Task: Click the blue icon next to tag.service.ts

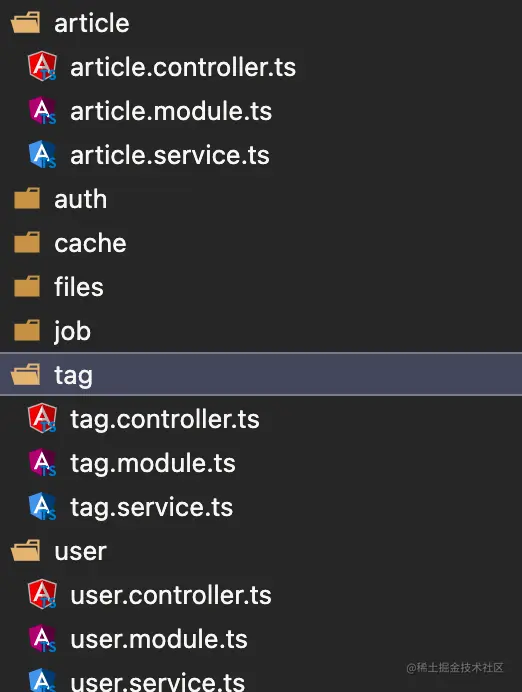Action: click(x=42, y=506)
